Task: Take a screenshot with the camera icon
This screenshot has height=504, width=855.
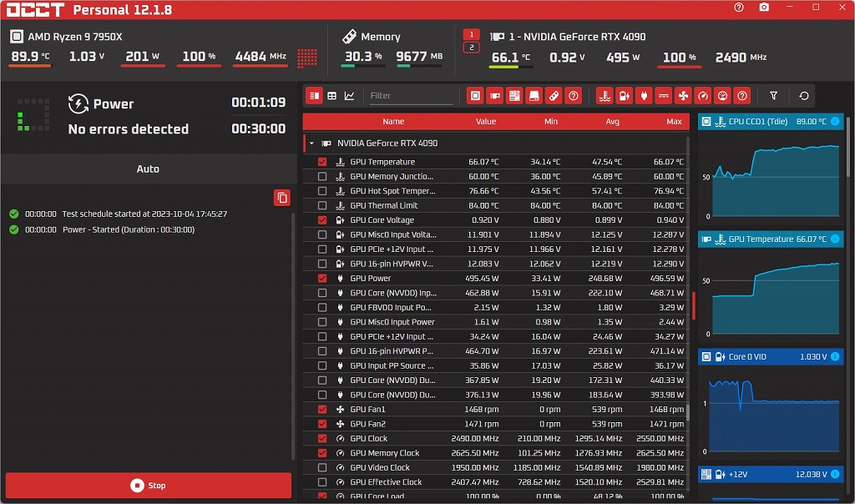Action: [x=764, y=8]
